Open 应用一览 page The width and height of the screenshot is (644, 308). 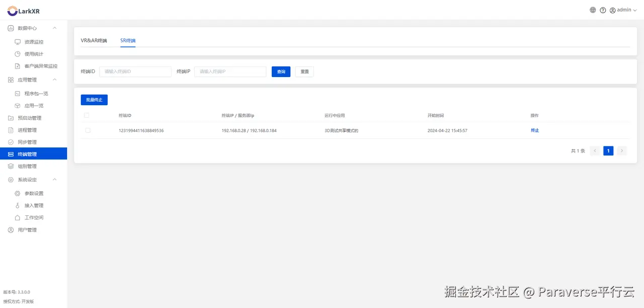[34, 106]
